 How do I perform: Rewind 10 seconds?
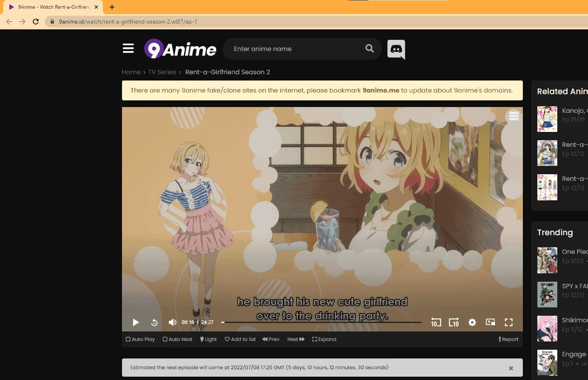[436, 322]
